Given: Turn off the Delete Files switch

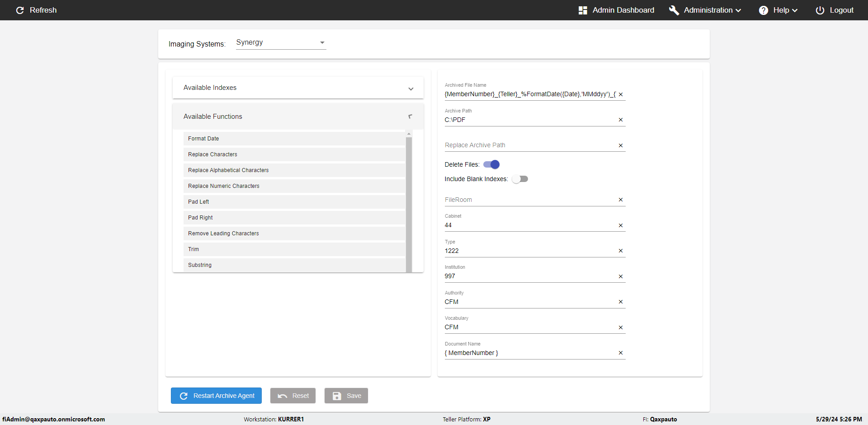Looking at the screenshot, I should (x=491, y=164).
